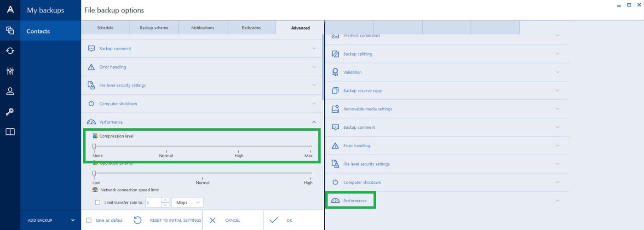Image resolution: width=644 pixels, height=230 pixels.
Task: Click the Computer shutdown icon in right panel
Action: [x=335, y=183]
